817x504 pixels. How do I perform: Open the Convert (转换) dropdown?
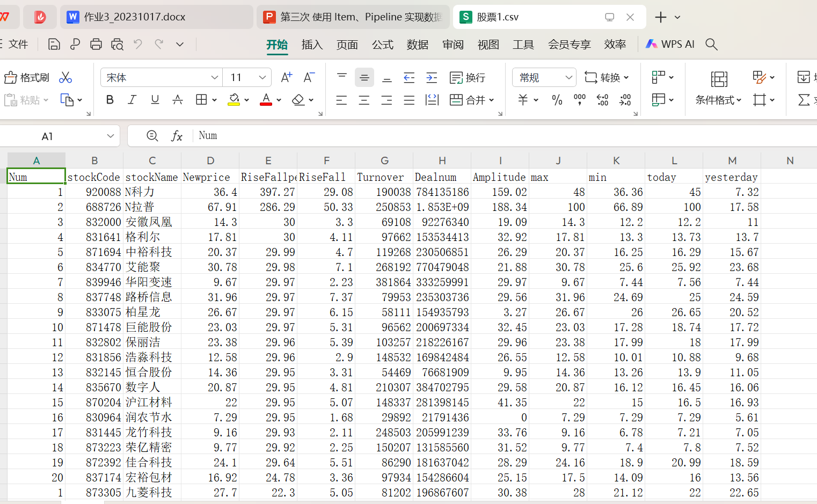(607, 78)
